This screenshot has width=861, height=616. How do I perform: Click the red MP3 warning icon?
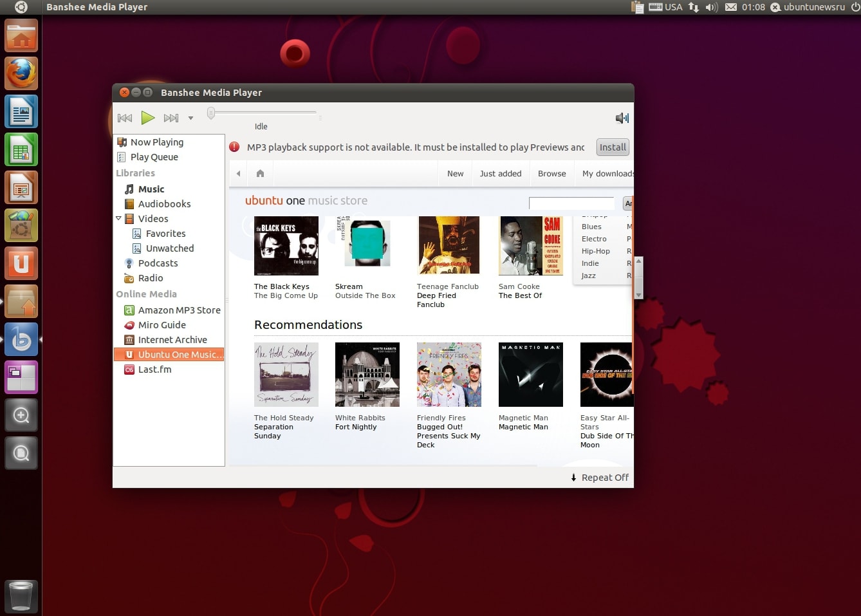(x=234, y=147)
